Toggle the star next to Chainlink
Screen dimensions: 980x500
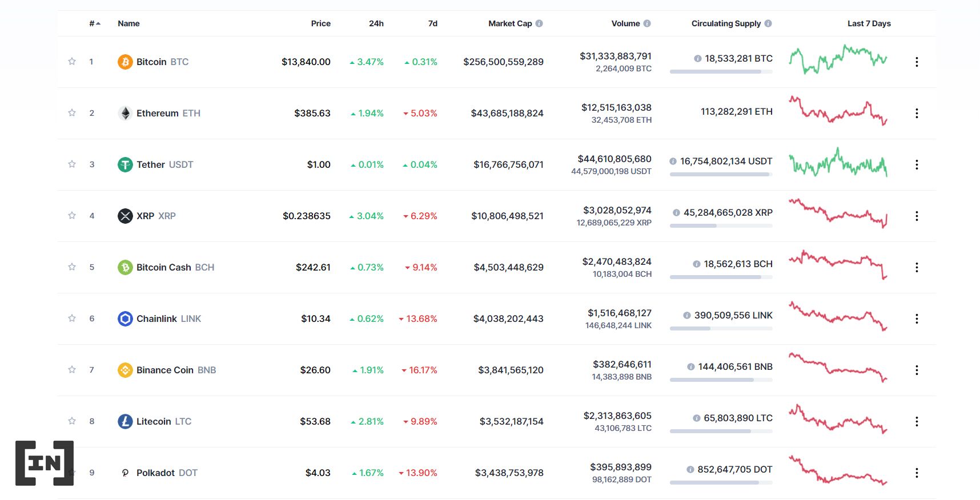pos(72,318)
